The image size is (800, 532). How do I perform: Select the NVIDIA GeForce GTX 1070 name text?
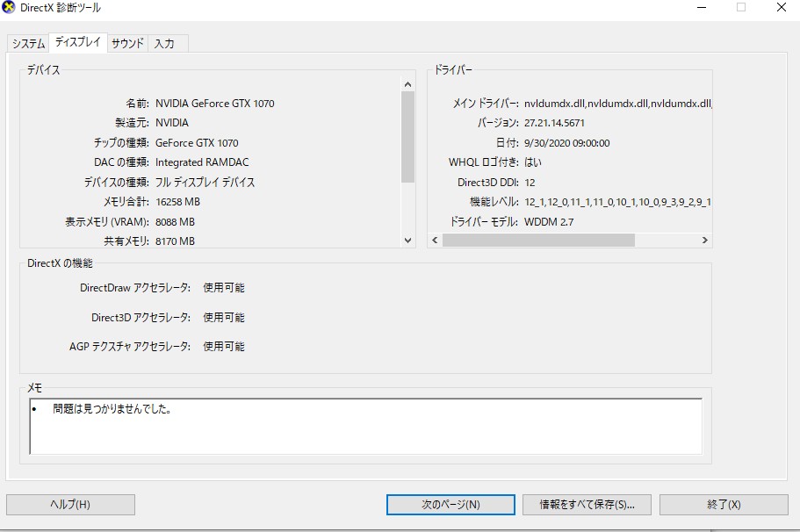(x=215, y=103)
